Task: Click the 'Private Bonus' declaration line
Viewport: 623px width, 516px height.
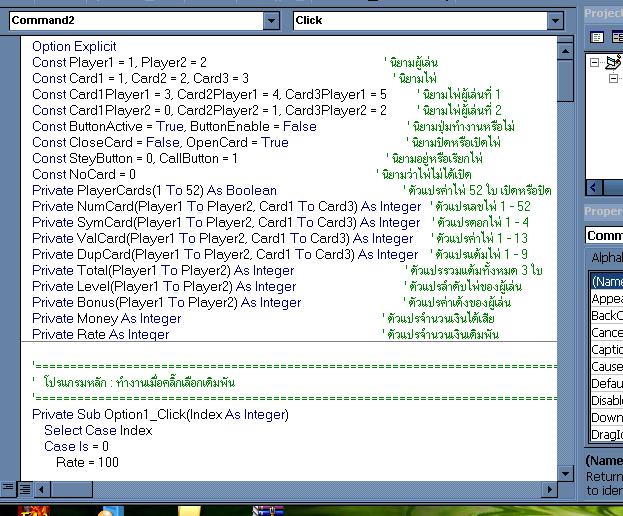Action: (x=166, y=302)
